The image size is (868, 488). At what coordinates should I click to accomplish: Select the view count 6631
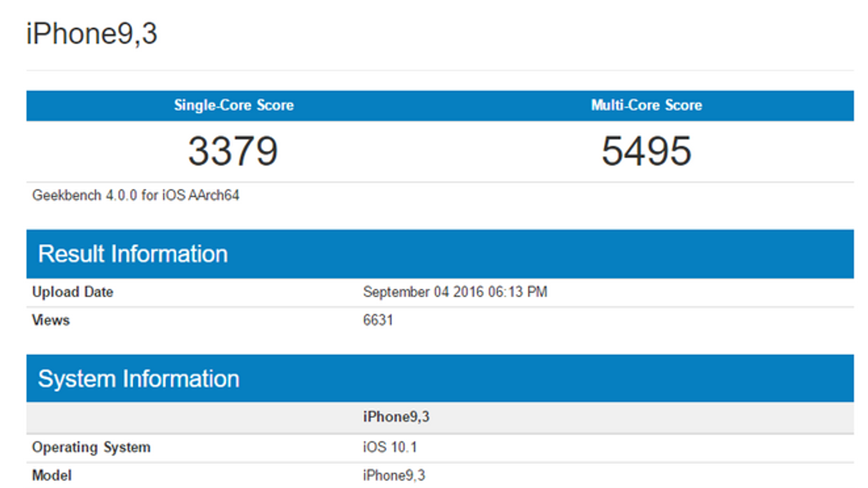click(x=378, y=320)
